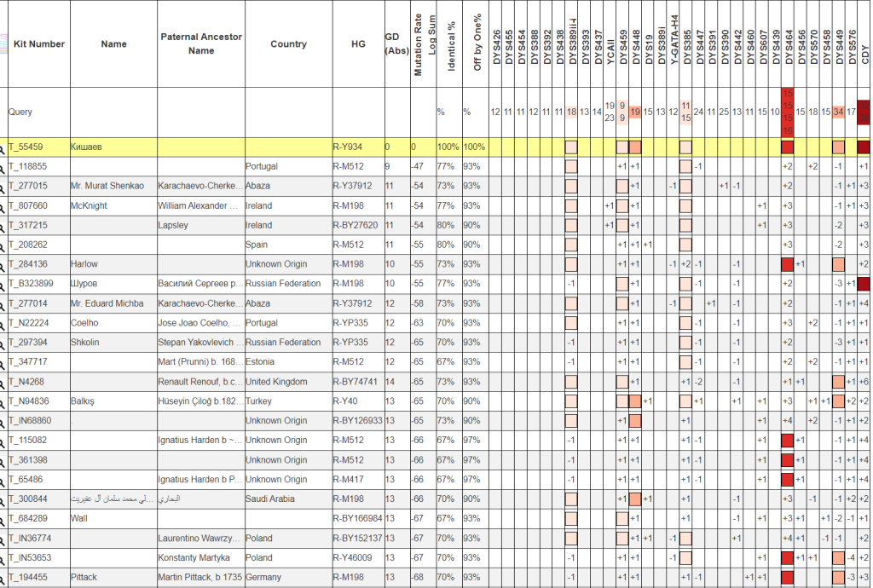
Task: Click the lookup icon for kit T_N22224
Action: point(3,323)
